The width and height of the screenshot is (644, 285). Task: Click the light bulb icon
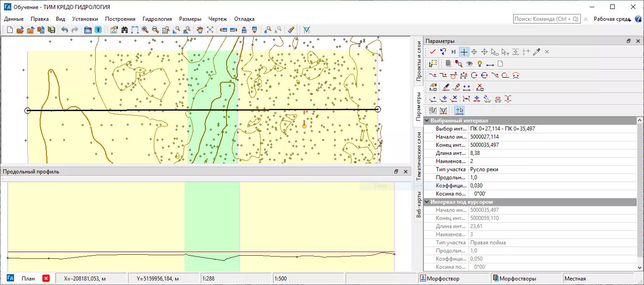click(x=480, y=64)
